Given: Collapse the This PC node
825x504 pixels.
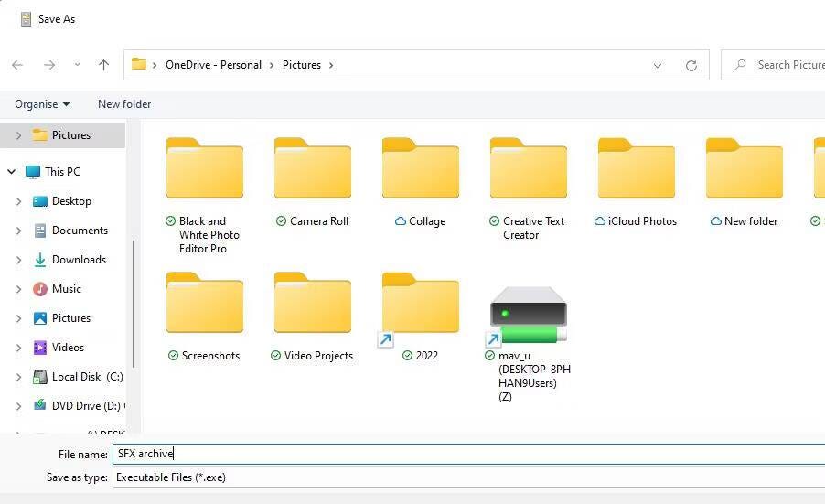Looking at the screenshot, I should pos(11,172).
